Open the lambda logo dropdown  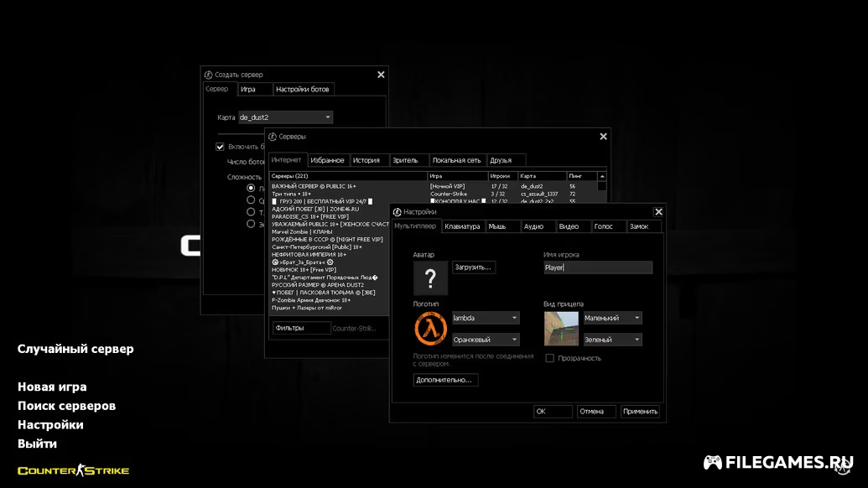[486, 318]
